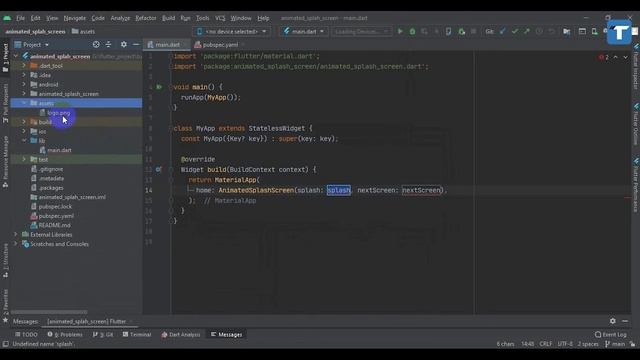Expand the .dart_tool folder

click(24, 65)
